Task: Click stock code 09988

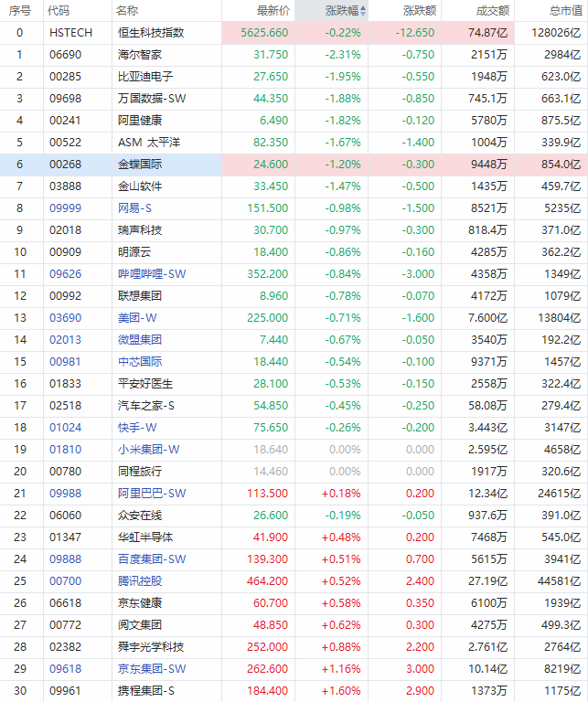Action: click(x=65, y=494)
